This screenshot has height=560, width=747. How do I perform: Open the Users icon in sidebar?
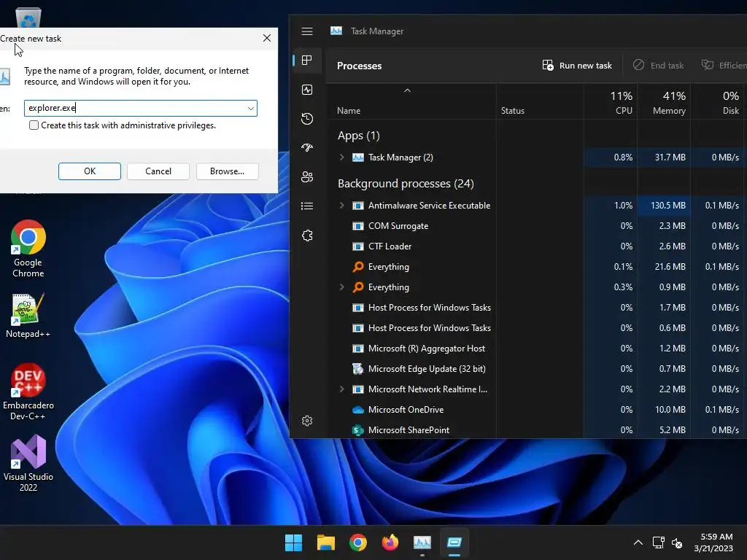(x=307, y=176)
